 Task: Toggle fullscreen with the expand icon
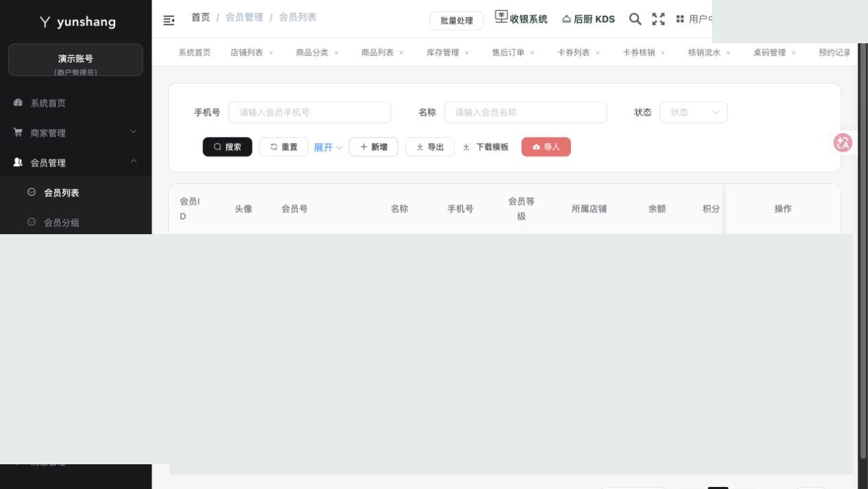(x=659, y=19)
